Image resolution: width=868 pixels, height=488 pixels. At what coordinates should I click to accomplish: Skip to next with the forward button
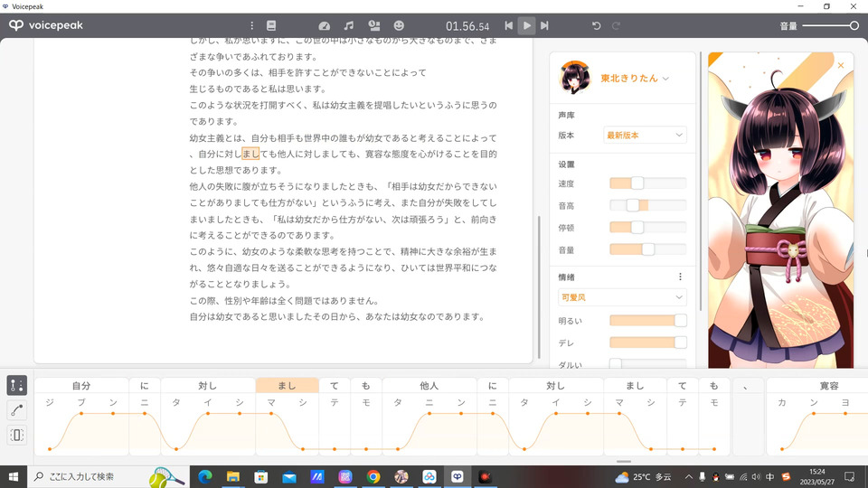pyautogui.click(x=544, y=25)
